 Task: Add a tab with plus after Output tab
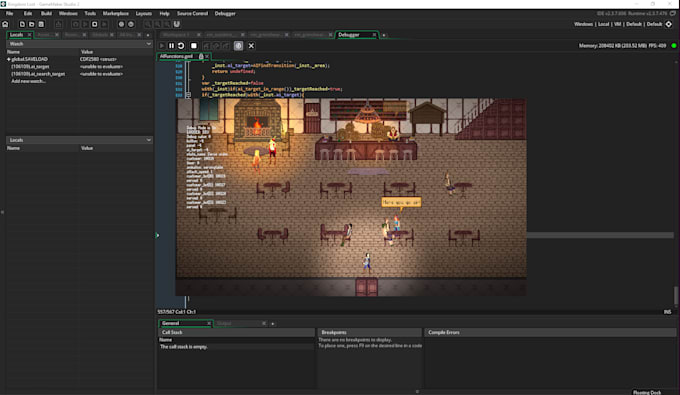coord(273,323)
